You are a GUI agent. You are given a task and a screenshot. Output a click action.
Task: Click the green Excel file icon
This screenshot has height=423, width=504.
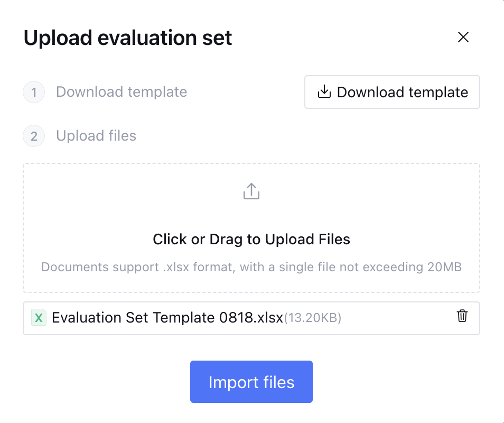tap(39, 318)
